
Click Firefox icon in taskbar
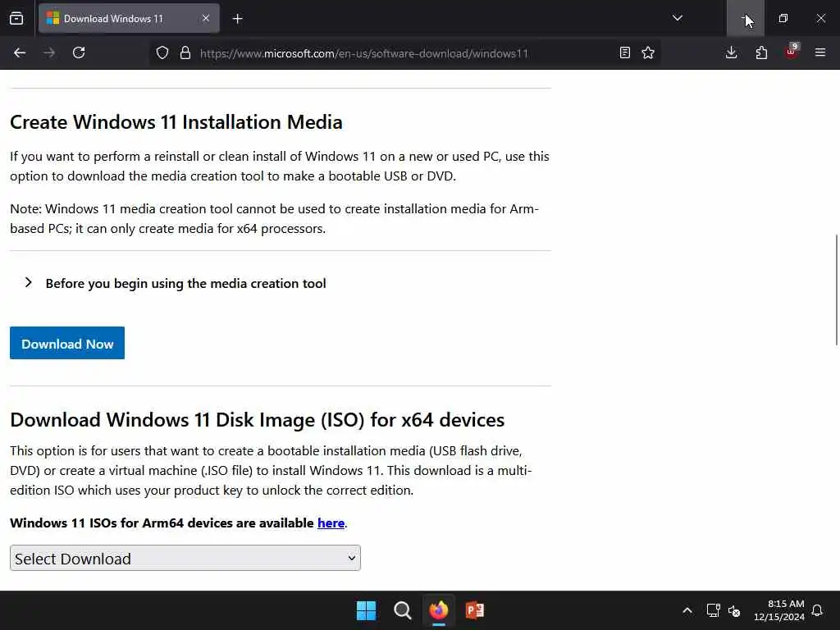pos(439,610)
